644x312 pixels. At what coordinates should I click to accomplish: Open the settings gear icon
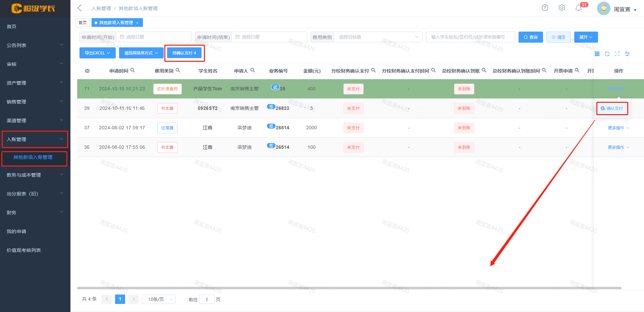point(561,7)
